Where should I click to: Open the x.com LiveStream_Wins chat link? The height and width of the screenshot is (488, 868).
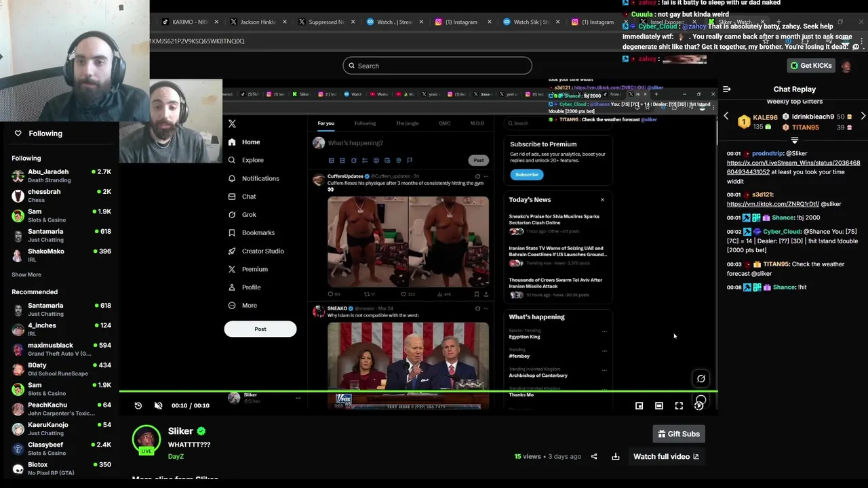pos(793,167)
